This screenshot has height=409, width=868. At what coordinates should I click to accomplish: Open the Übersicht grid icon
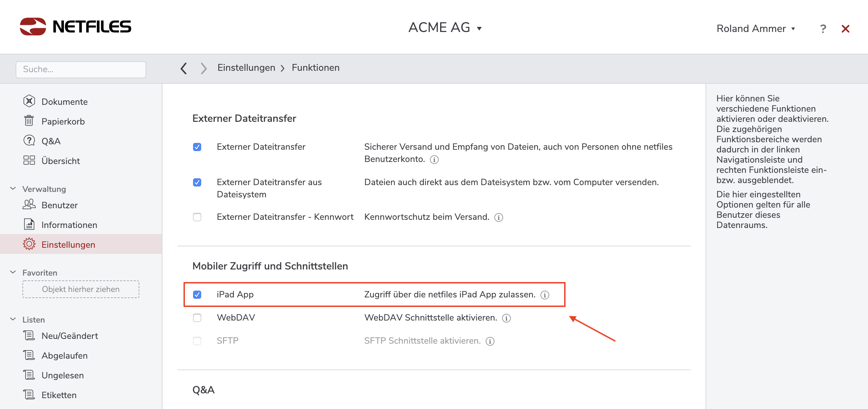(29, 161)
